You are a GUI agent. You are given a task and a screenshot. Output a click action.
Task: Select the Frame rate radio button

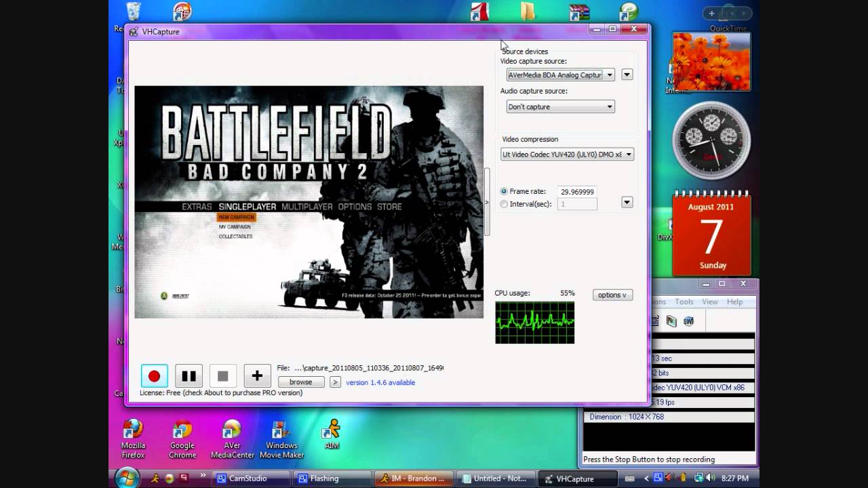504,192
